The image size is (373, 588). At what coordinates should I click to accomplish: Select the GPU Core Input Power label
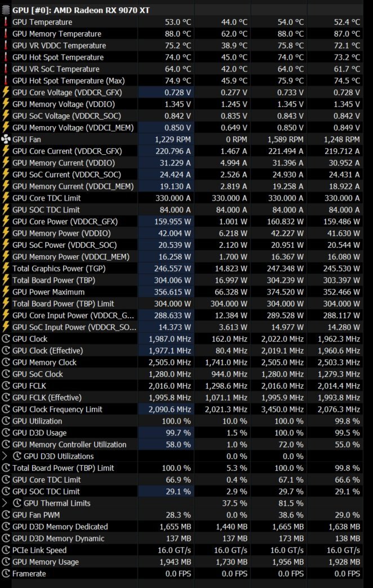pos(73,315)
